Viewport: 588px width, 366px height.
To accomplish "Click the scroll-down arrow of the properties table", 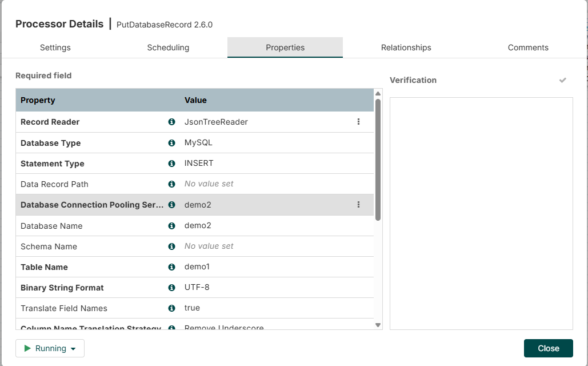I will (378, 325).
